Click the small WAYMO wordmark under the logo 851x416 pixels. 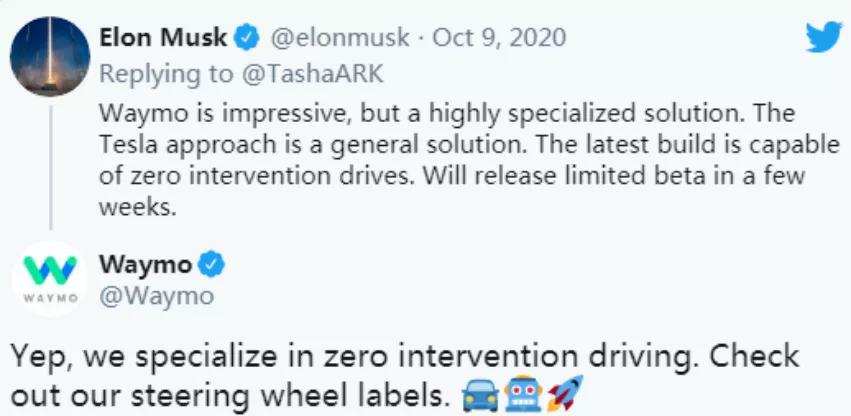tap(50, 298)
